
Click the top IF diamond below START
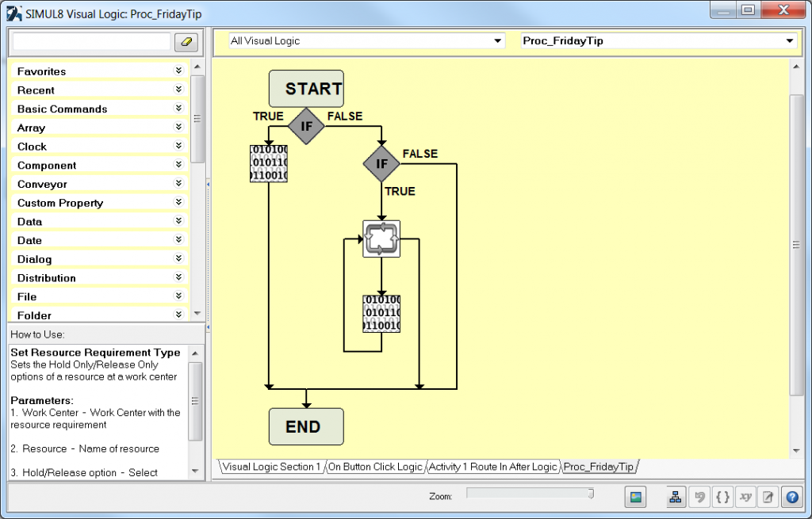[x=306, y=126]
